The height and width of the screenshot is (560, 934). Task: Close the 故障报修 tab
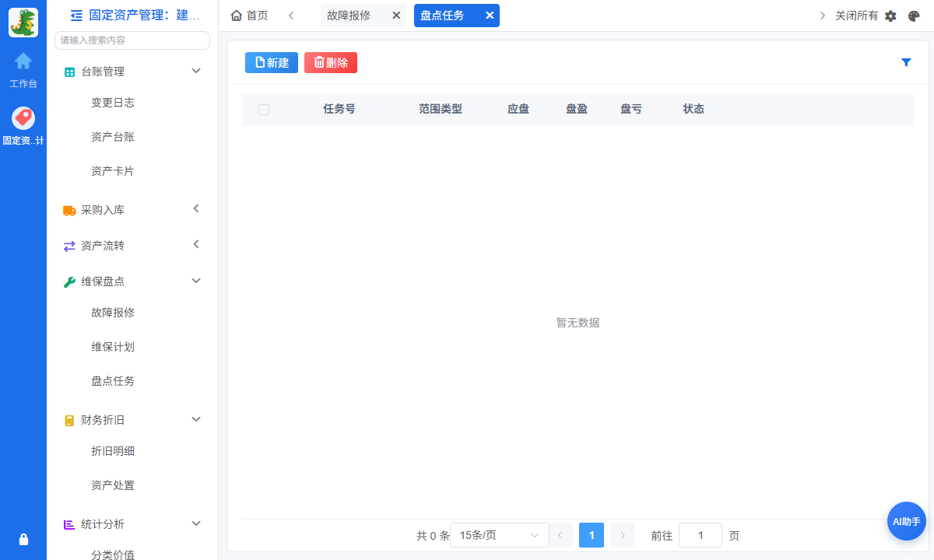click(x=396, y=15)
